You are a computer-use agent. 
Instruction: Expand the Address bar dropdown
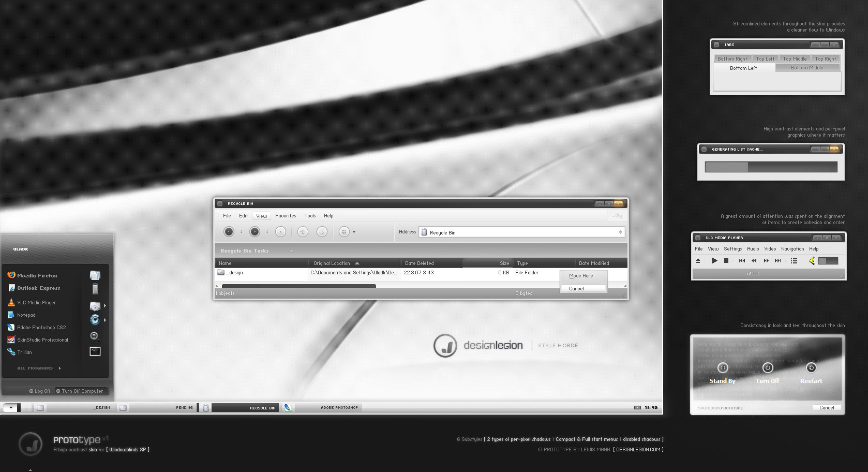point(620,232)
